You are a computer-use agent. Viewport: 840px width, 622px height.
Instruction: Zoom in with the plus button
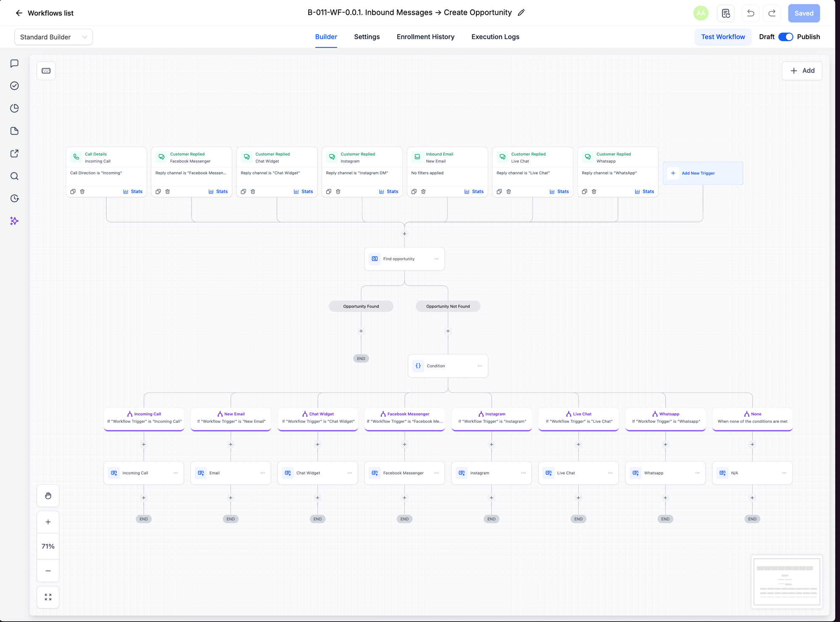tap(48, 522)
